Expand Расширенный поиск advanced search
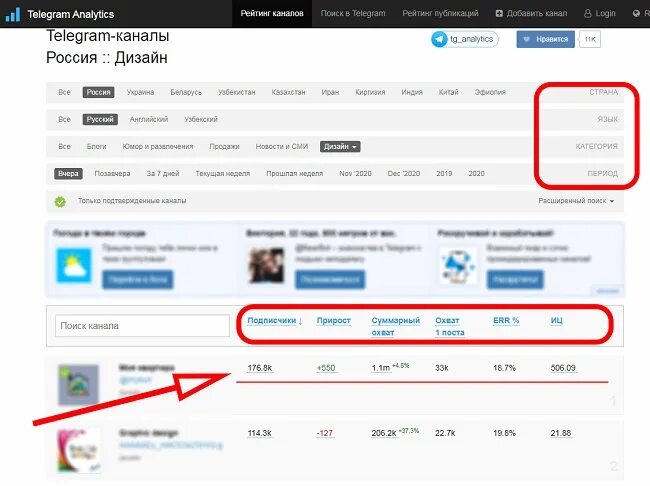Screen dimensions: 650x486 (x=576, y=201)
